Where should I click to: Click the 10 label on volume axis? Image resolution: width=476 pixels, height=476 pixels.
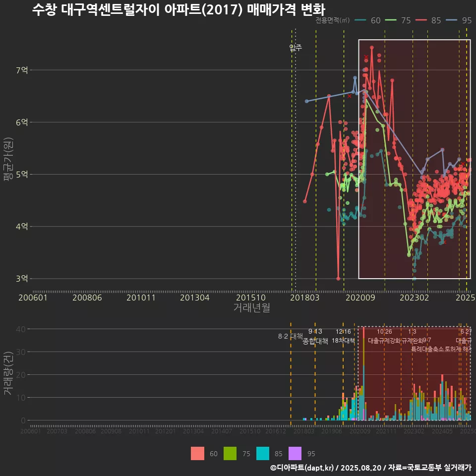[x=21, y=397]
